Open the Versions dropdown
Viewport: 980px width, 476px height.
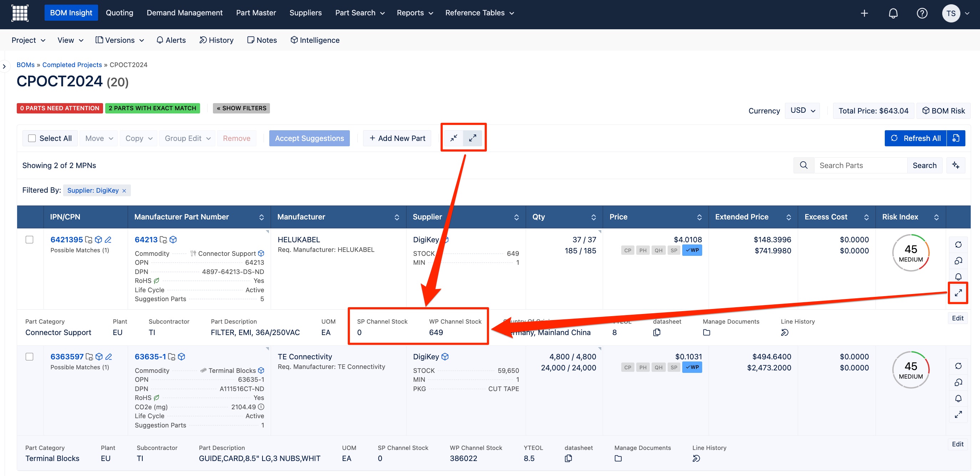[120, 40]
